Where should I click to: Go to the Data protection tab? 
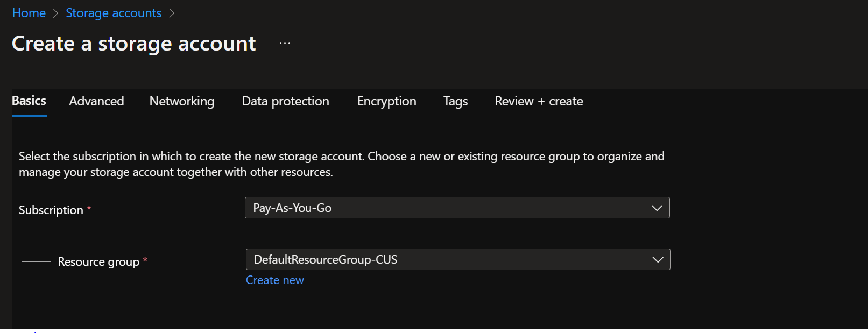(x=285, y=101)
